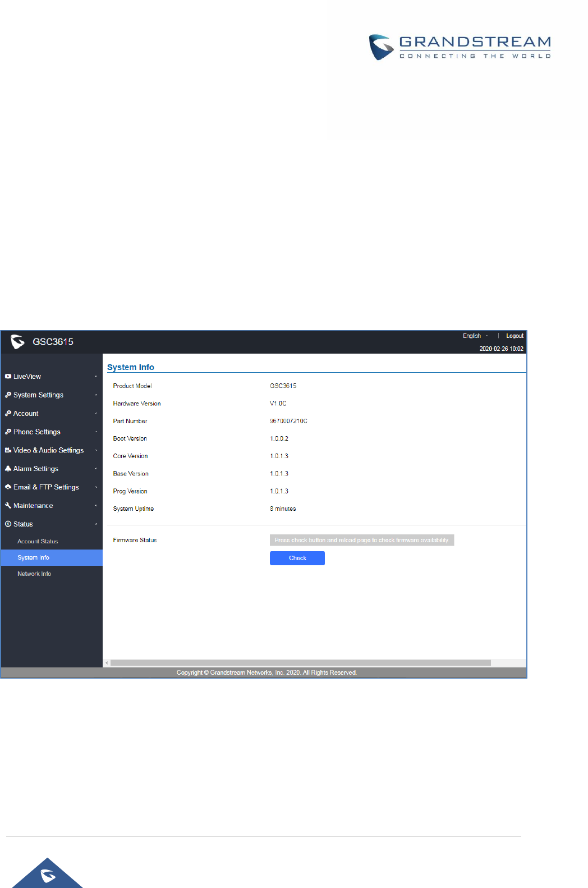Collapse the Status section chevron

(96, 524)
